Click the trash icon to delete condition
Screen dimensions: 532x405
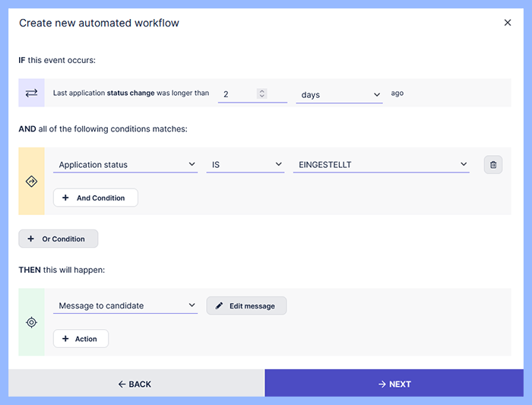click(x=492, y=165)
